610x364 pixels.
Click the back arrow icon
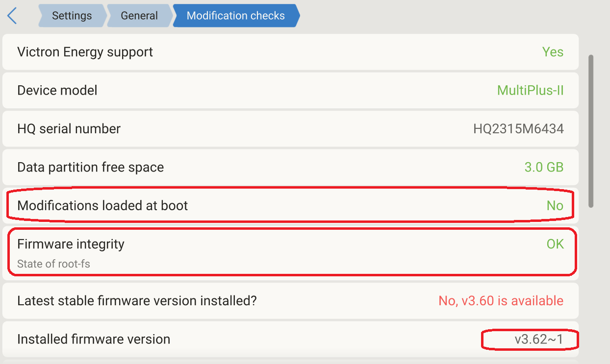pyautogui.click(x=12, y=16)
